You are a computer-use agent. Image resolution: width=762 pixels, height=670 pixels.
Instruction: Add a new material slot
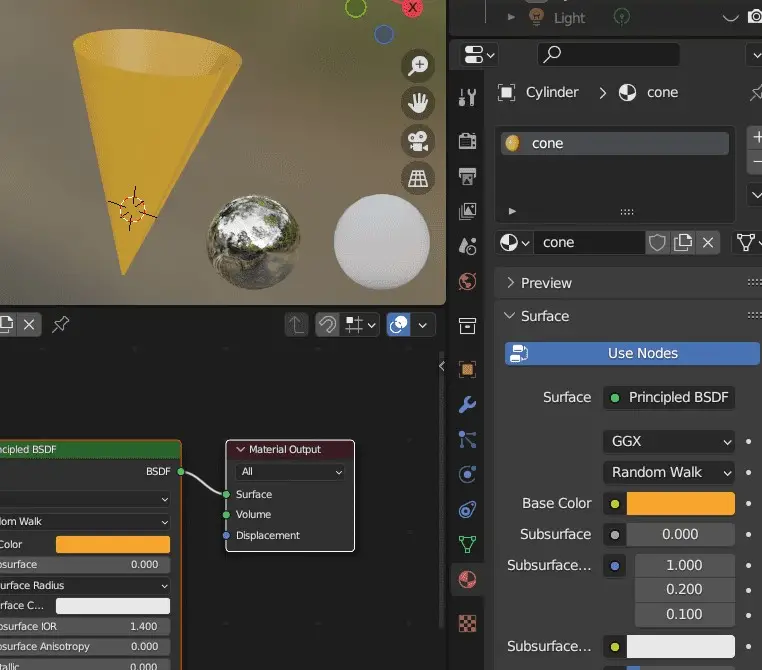pyautogui.click(x=756, y=137)
